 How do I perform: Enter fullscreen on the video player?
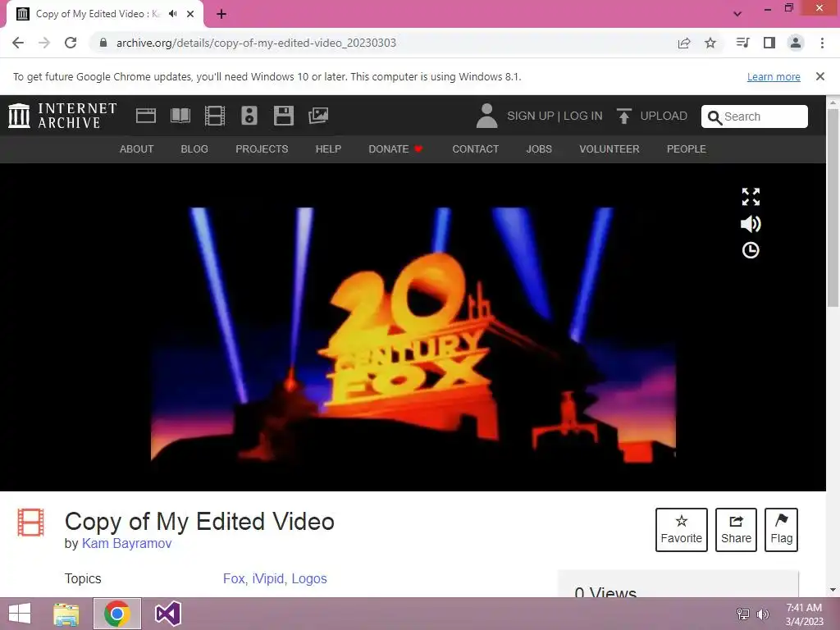[x=751, y=197]
